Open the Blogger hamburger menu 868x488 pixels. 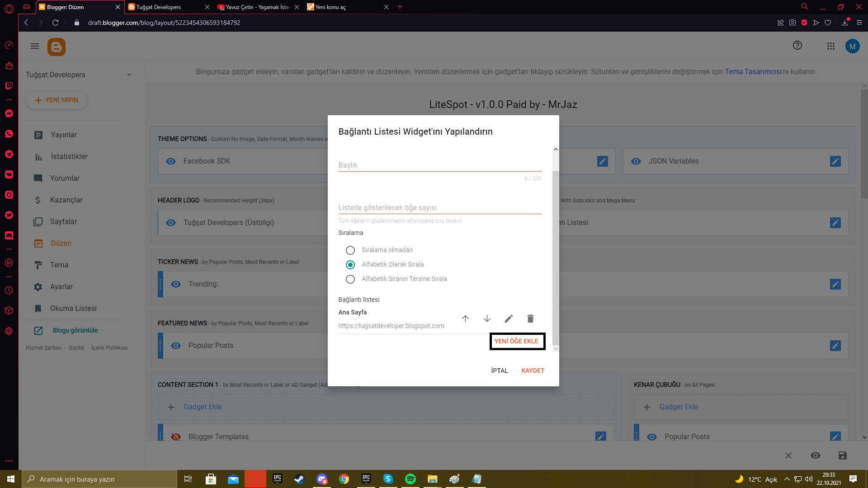pos(35,46)
